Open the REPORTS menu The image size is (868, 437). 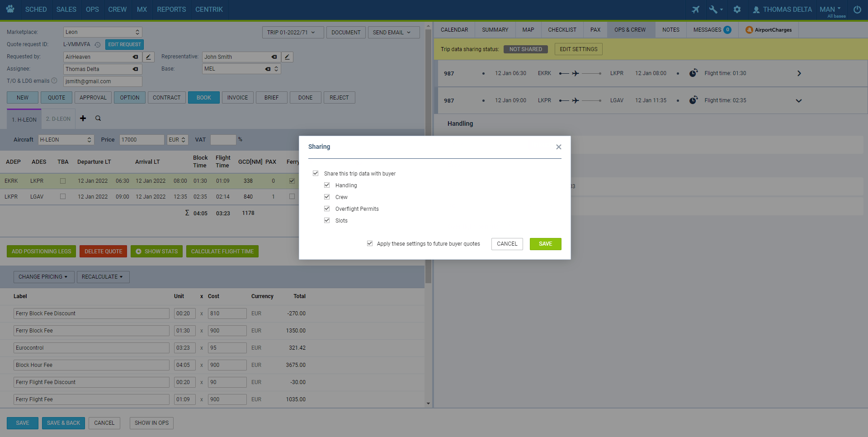[171, 9]
